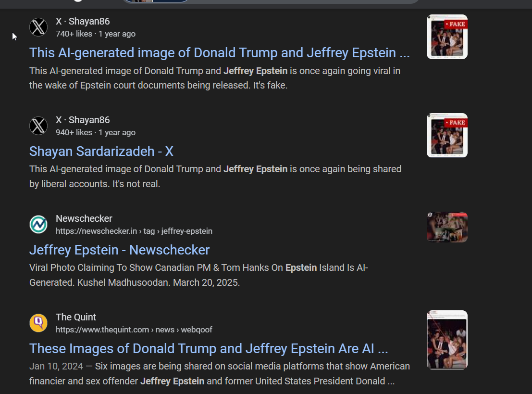This screenshot has height=394, width=532.
Task: Click snippet text 'being shared by liberal accounts'
Action: pyautogui.click(x=215, y=176)
